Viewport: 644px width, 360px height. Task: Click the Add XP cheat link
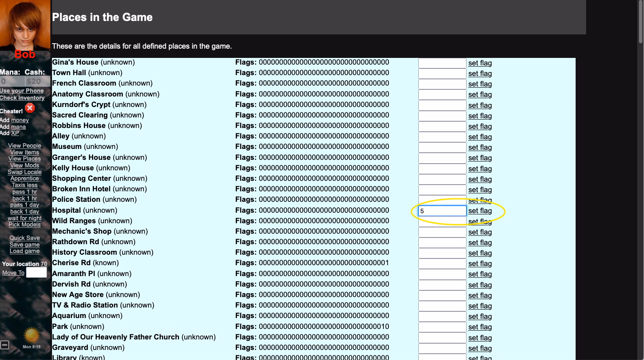[x=15, y=133]
